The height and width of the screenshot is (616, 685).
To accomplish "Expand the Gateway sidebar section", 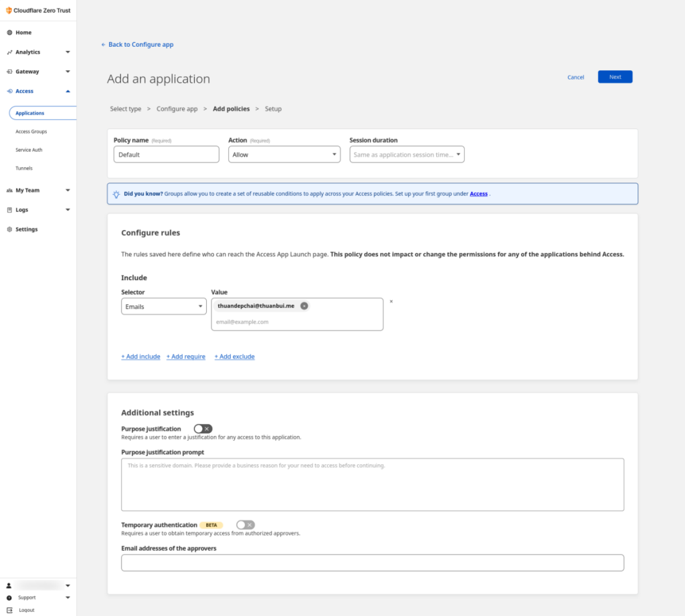I will click(x=68, y=72).
